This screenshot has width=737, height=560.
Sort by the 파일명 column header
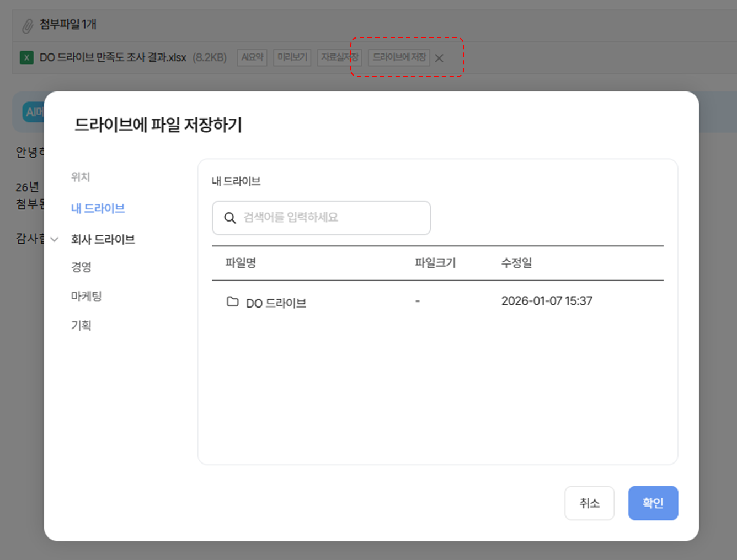point(241,263)
